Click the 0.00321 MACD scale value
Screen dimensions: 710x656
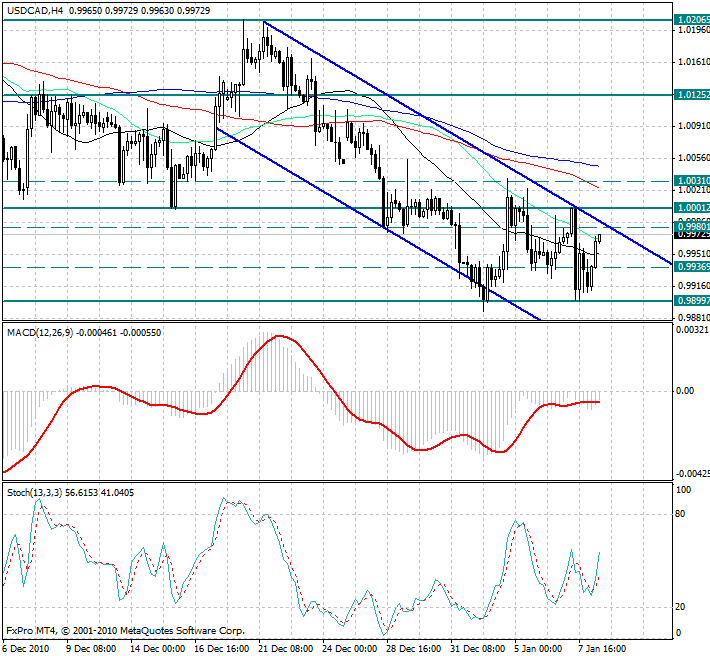point(692,330)
